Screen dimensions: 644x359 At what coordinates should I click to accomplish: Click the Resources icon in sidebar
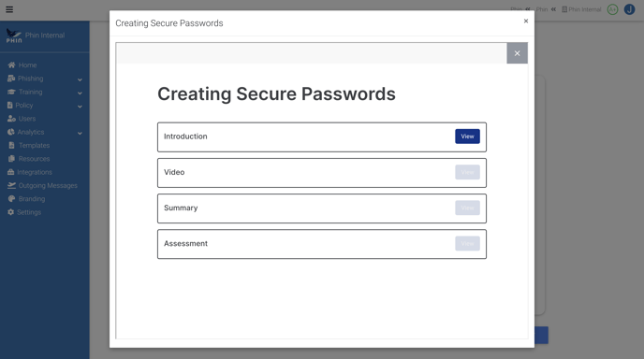11,159
